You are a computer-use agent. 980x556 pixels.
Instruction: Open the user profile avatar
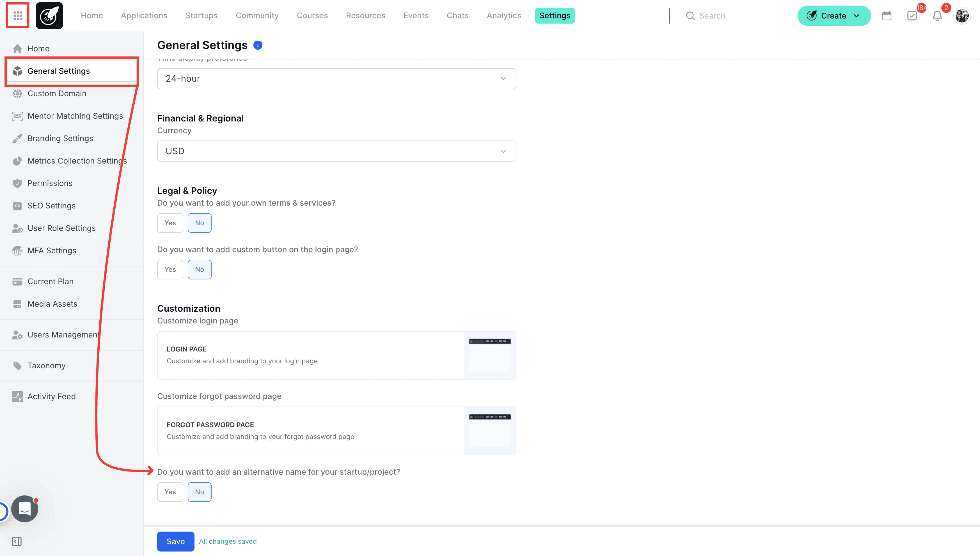coord(962,16)
